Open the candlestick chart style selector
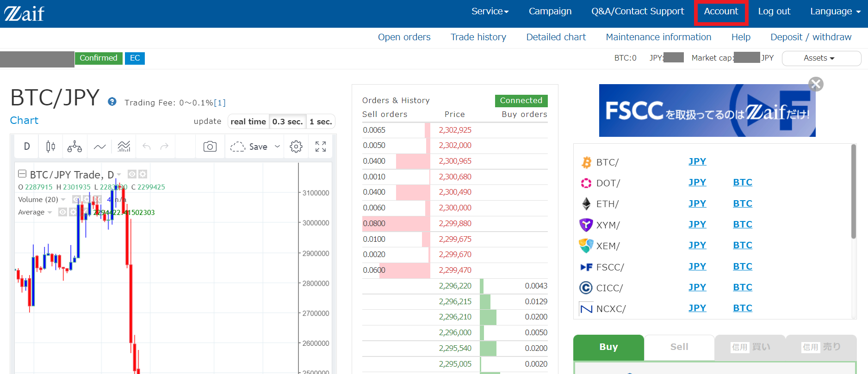This screenshot has width=868, height=374. click(x=50, y=147)
